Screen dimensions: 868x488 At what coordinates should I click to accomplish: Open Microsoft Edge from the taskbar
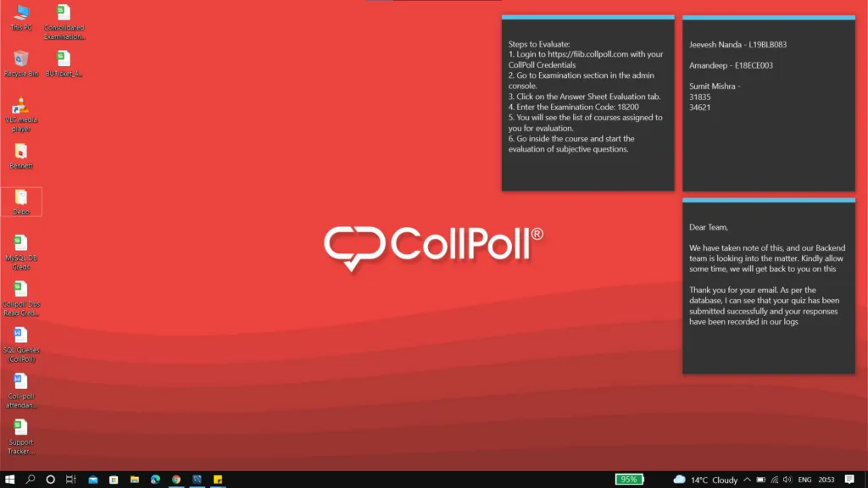(x=154, y=480)
